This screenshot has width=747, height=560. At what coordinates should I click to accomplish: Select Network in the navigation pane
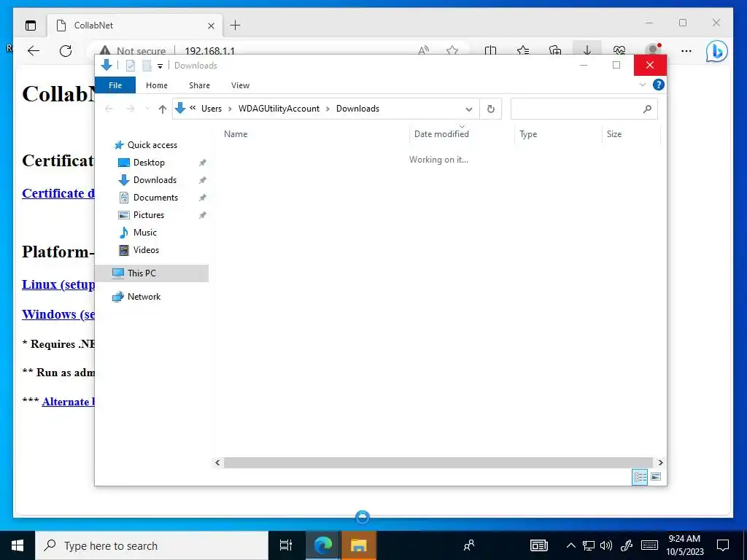click(x=144, y=297)
